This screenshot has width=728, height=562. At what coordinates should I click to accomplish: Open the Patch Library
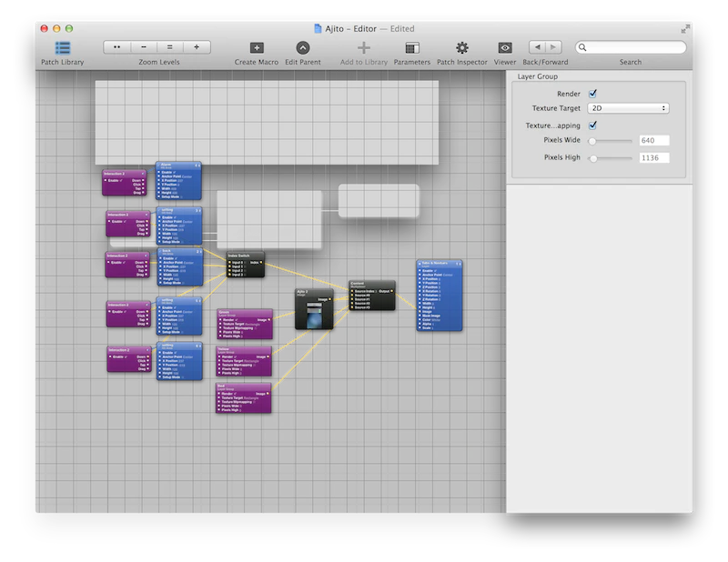pyautogui.click(x=63, y=48)
